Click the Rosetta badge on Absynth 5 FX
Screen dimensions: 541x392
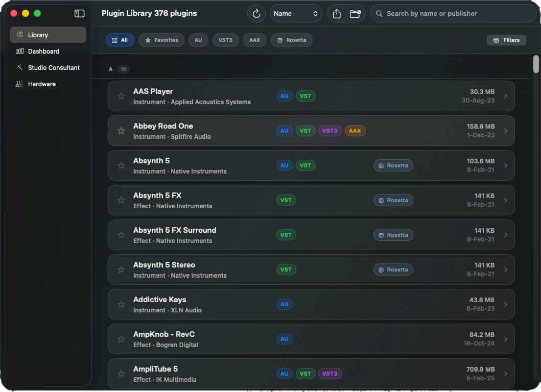393,200
